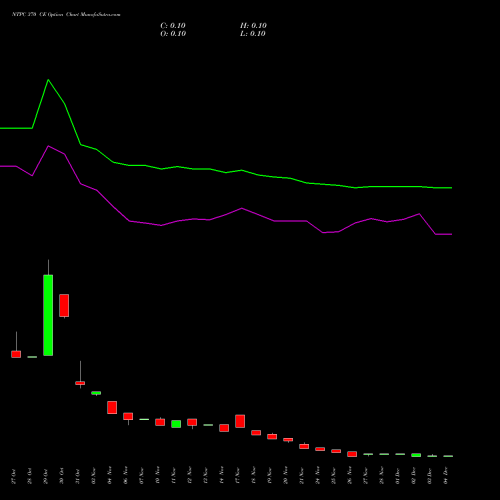Click the 27 Oct date label
This screenshot has height=500, width=500.
point(14,476)
